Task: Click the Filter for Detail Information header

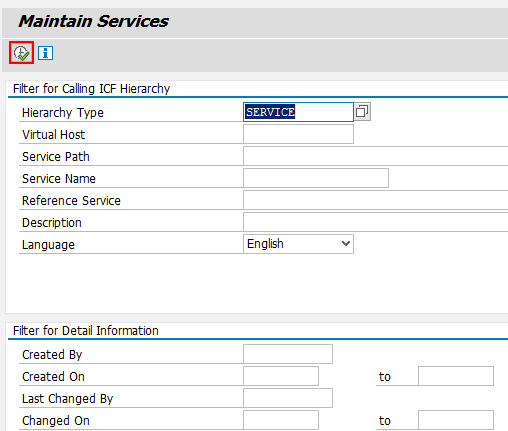Action: pos(86,331)
